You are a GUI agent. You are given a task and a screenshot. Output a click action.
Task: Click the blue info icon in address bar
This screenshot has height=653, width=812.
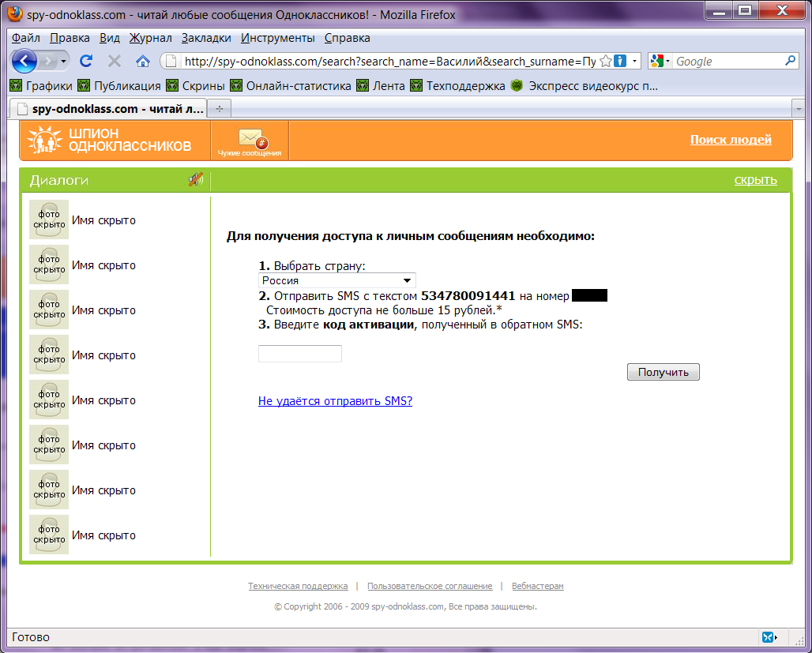coord(619,61)
